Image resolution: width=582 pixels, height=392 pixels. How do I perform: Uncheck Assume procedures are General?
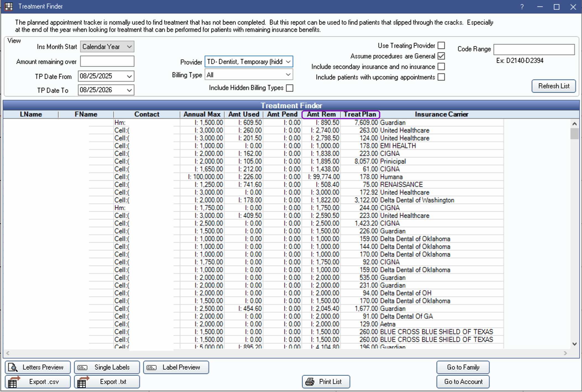tap(441, 56)
